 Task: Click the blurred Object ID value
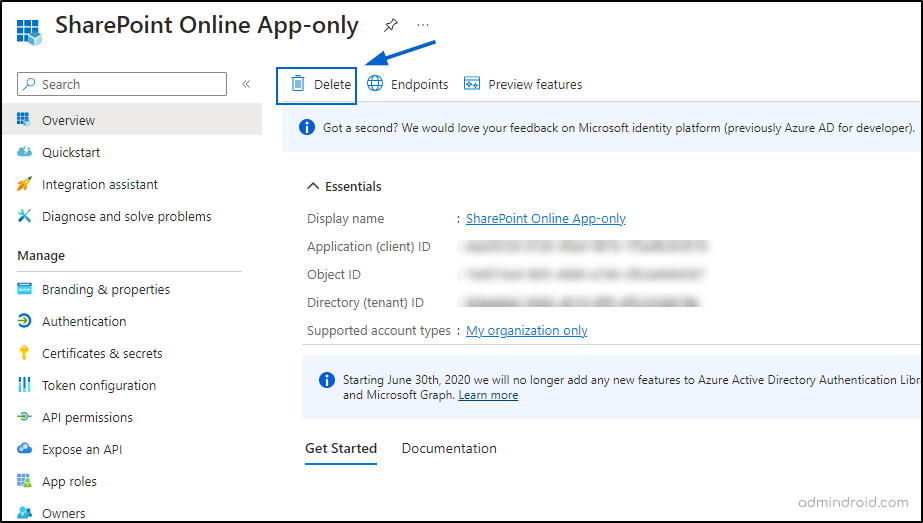(584, 274)
